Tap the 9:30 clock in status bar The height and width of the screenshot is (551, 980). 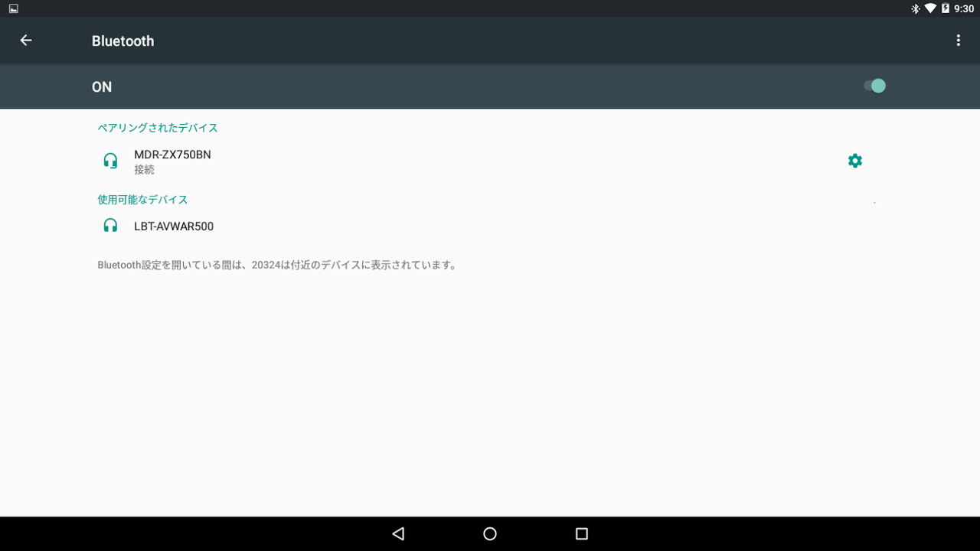tap(964, 8)
